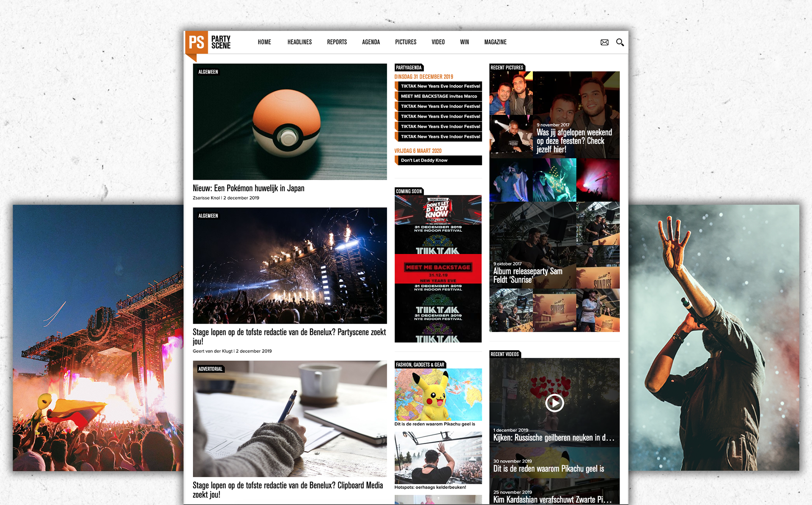The height and width of the screenshot is (505, 812).
Task: Click the Algemeen tag on stage article
Action: (x=208, y=216)
